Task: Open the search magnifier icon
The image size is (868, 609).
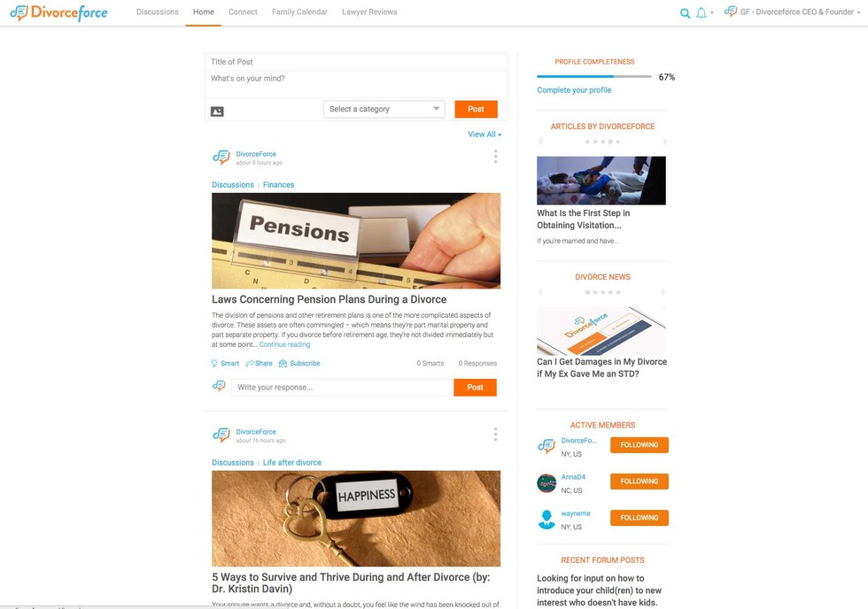Action: click(x=685, y=13)
